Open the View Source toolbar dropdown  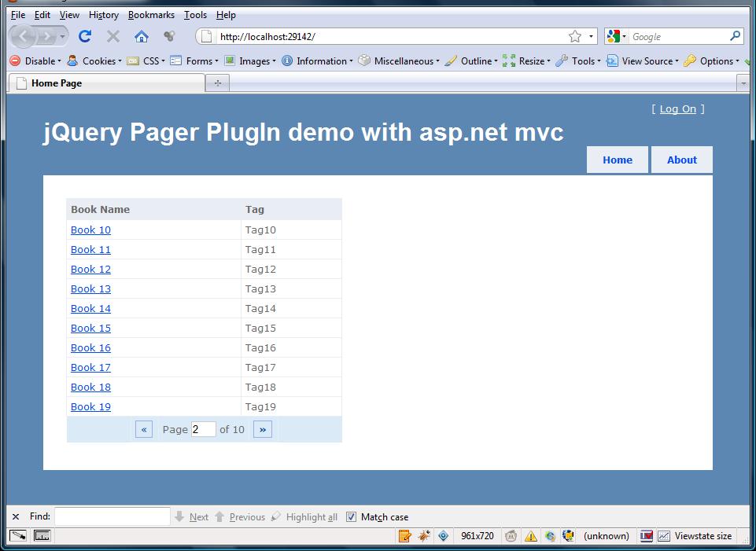643,61
